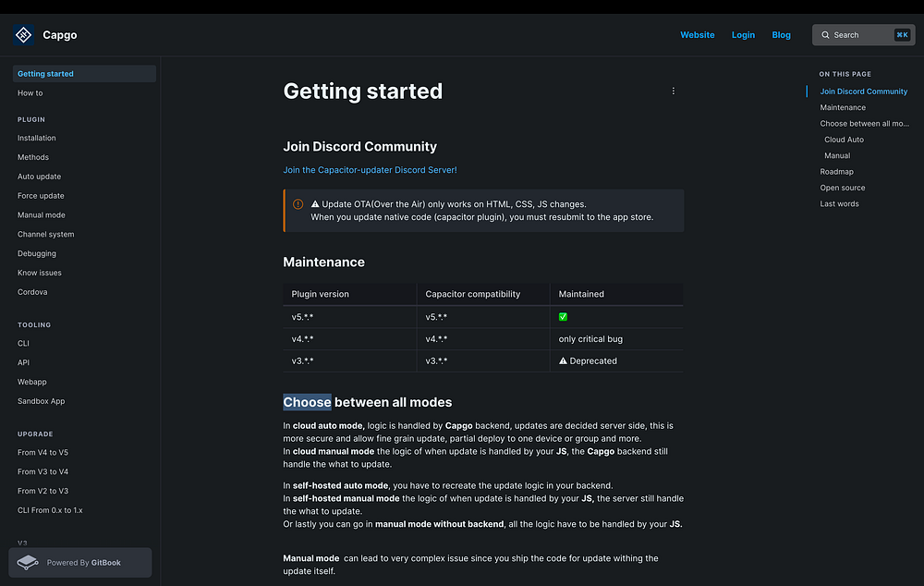This screenshot has width=924, height=586.
Task: Open Auto update page in sidebar
Action: [x=40, y=177]
